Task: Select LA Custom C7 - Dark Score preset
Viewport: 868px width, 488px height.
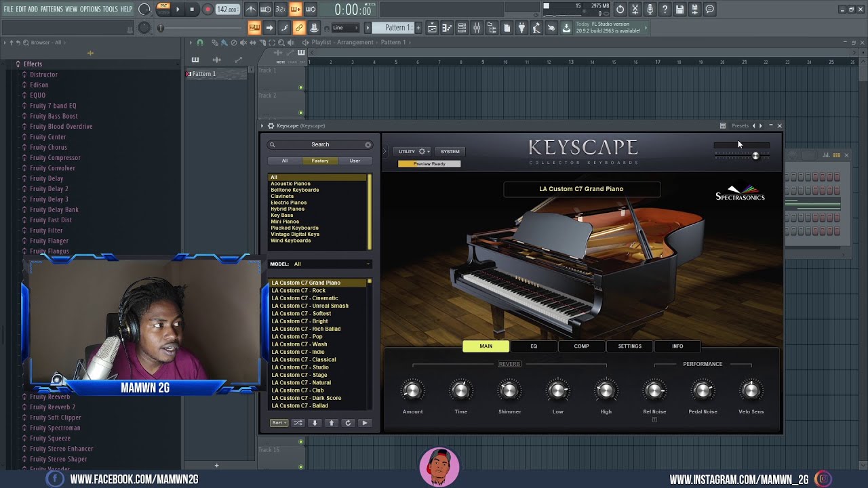Action: [307, 398]
